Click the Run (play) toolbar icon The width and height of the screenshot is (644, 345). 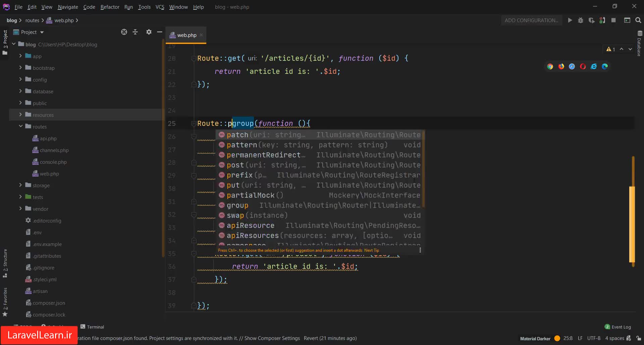[570, 20]
